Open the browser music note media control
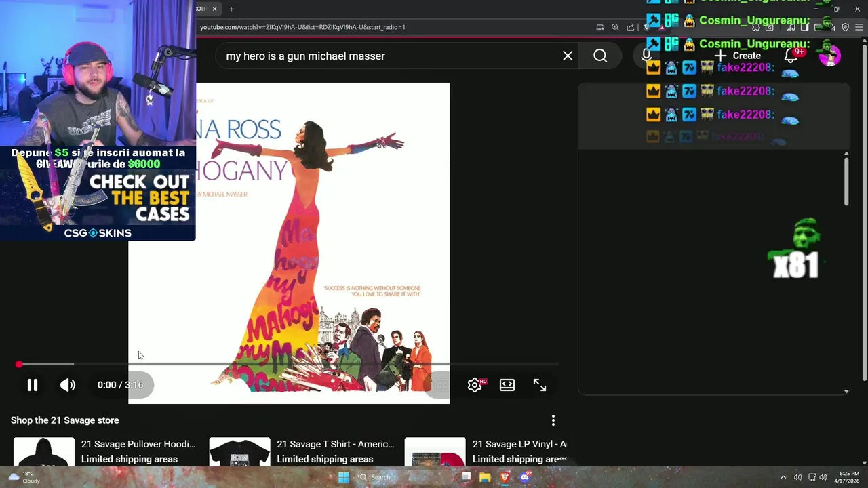The image size is (868, 488). click(x=791, y=27)
